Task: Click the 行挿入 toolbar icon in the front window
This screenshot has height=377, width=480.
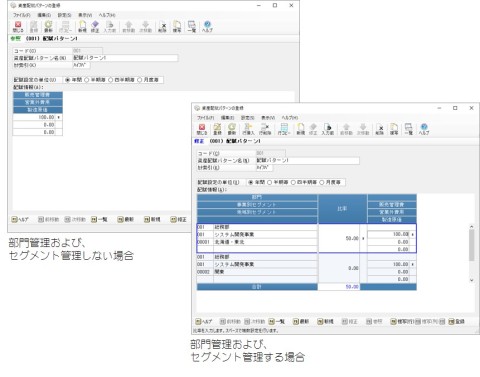Action: click(x=248, y=129)
